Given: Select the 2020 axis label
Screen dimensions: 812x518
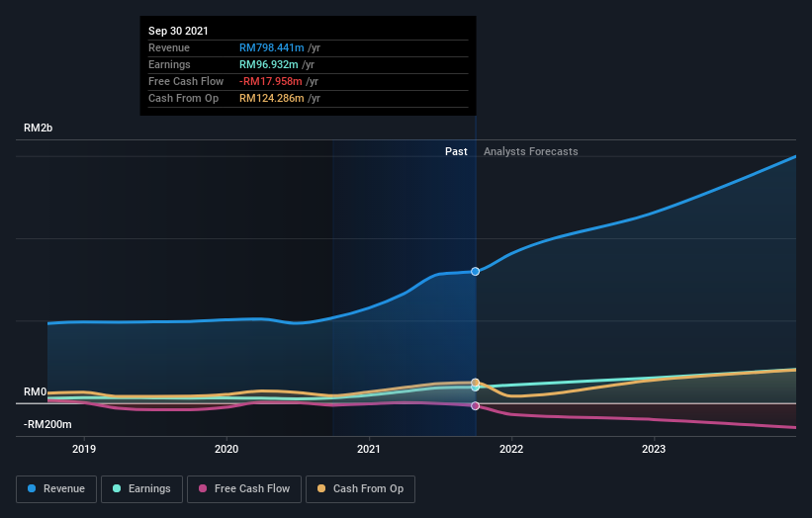Looking at the screenshot, I should click(226, 449).
